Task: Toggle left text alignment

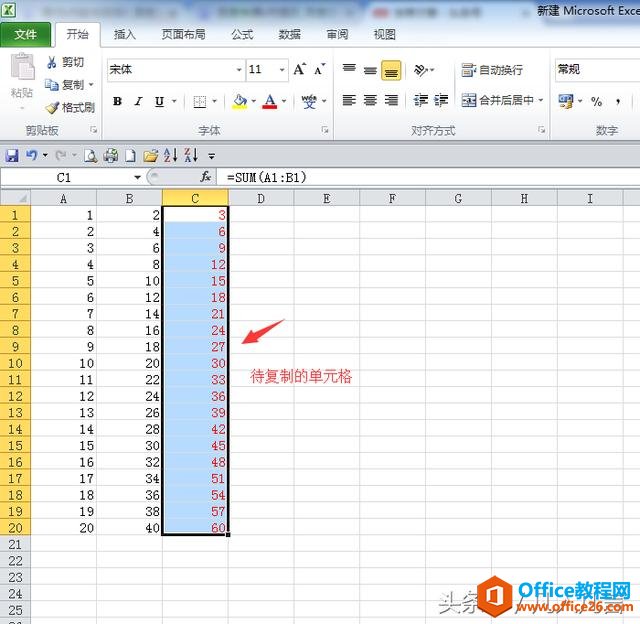Action: (349, 100)
